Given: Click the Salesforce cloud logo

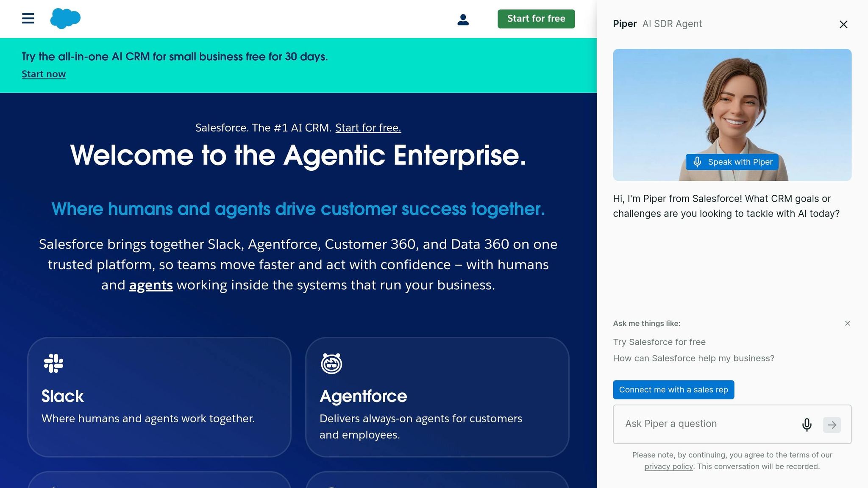Looking at the screenshot, I should pos(65,18).
